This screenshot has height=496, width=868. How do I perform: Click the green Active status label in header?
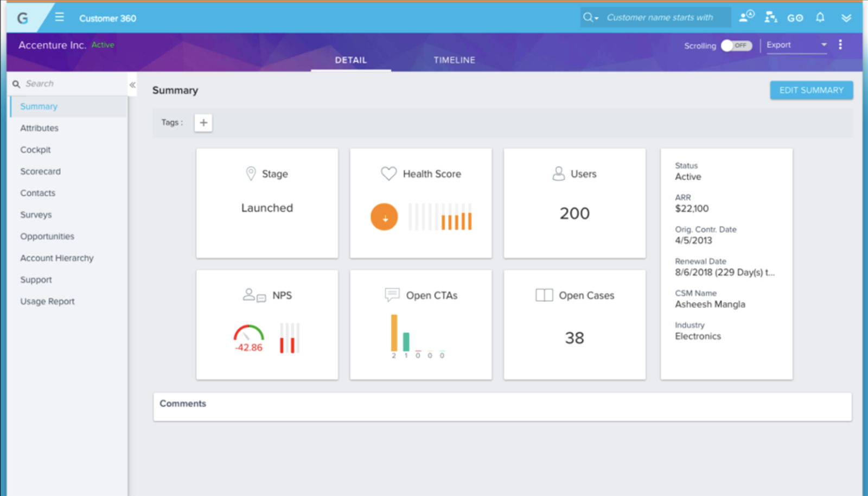[x=103, y=44]
